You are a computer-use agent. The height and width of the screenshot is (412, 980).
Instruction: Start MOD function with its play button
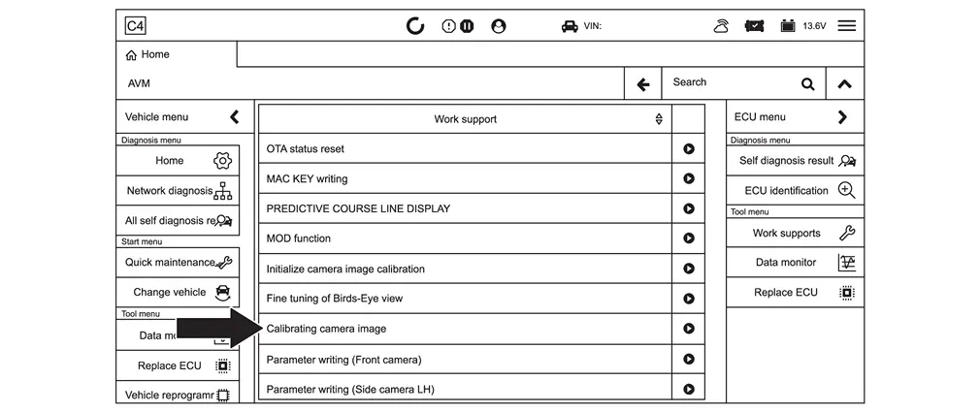pyautogui.click(x=688, y=238)
